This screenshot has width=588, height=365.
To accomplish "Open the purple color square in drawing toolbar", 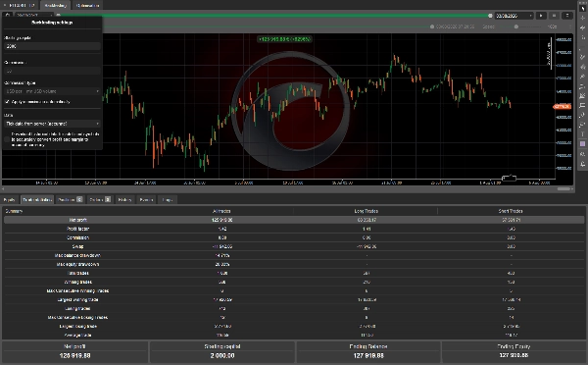I will pos(582,144).
